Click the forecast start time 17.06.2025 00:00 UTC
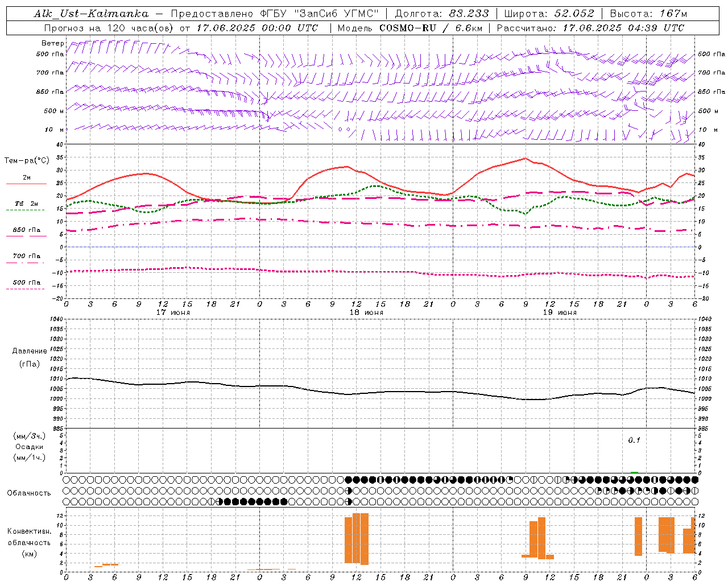This screenshot has height=582, width=728. (x=257, y=28)
